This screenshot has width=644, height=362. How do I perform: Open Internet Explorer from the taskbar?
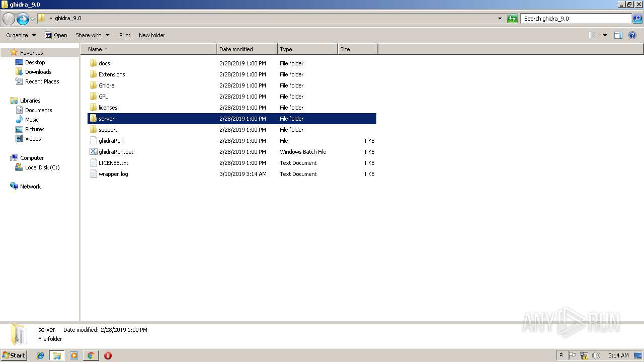40,355
